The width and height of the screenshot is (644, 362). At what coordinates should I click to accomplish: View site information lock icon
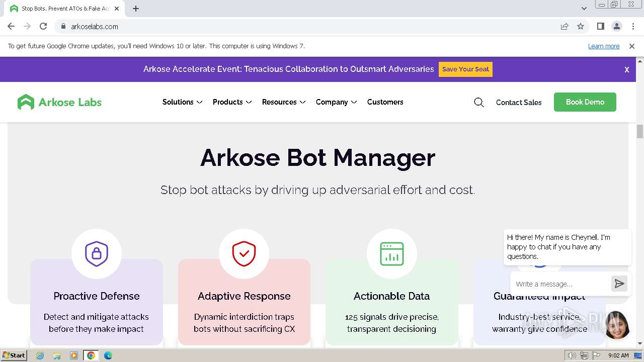coord(63,27)
